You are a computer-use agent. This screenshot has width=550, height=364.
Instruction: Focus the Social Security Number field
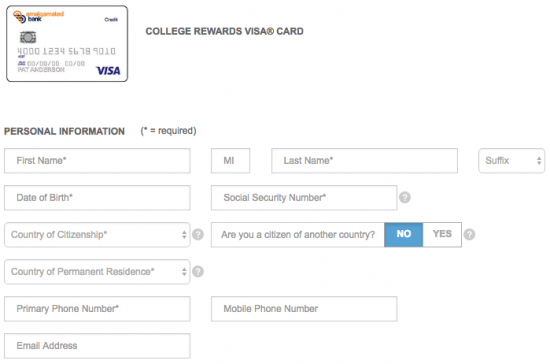pos(304,198)
